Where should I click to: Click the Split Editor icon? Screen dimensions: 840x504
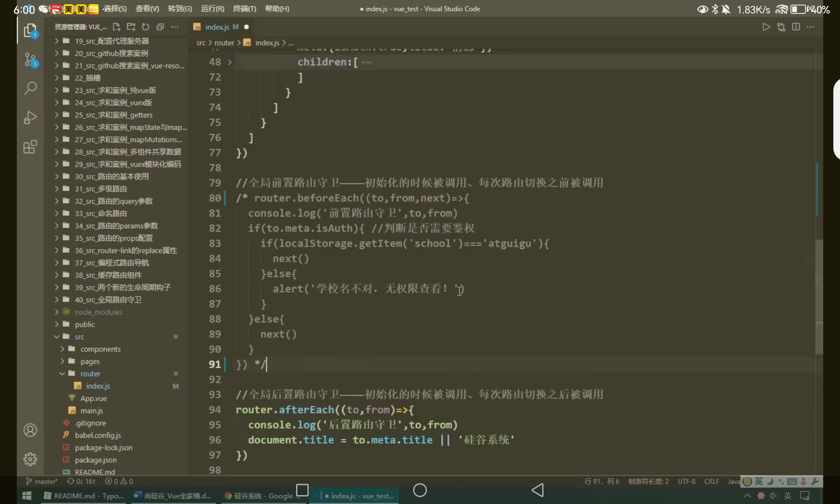[795, 27]
